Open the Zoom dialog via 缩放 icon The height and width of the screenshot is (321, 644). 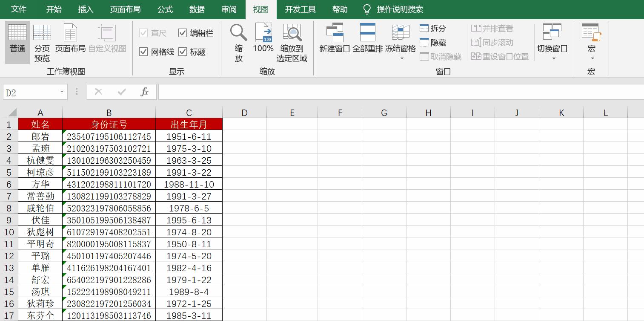point(238,41)
